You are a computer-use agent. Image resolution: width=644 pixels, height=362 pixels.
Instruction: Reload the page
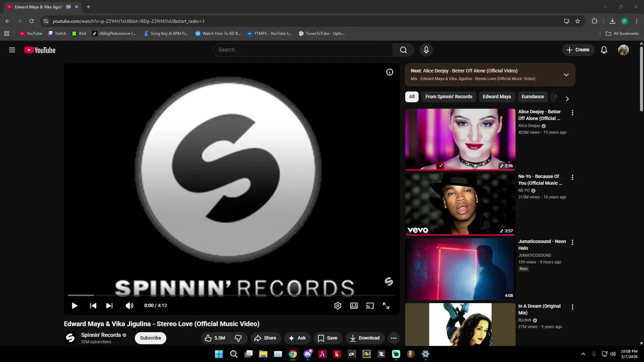[x=31, y=21]
